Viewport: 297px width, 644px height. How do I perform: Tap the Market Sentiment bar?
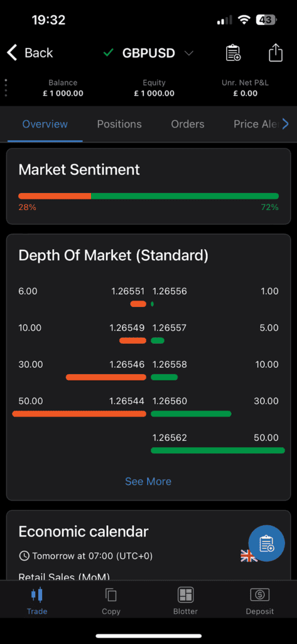[148, 196]
